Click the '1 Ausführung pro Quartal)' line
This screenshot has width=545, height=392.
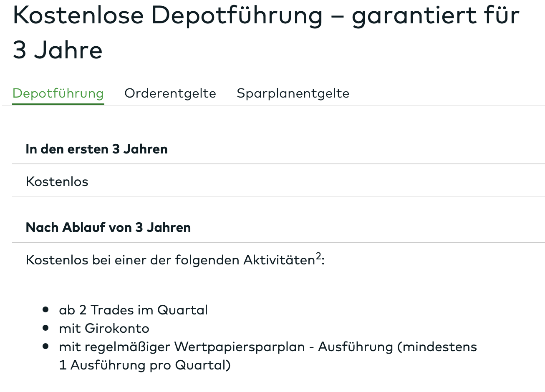[x=145, y=365]
